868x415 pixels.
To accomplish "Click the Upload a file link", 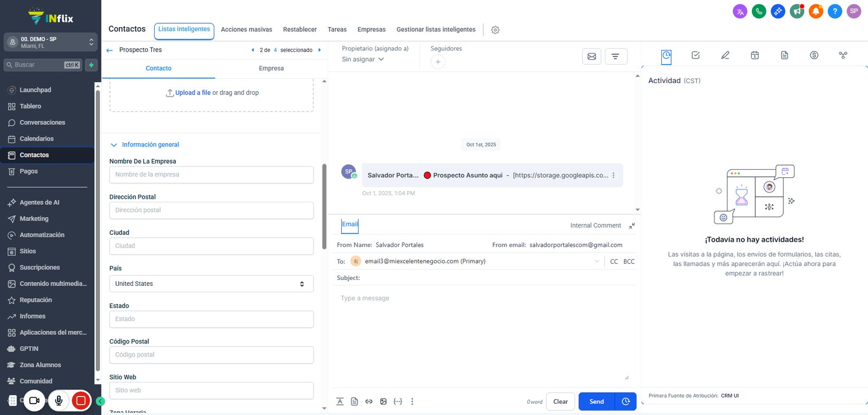I will (x=193, y=93).
